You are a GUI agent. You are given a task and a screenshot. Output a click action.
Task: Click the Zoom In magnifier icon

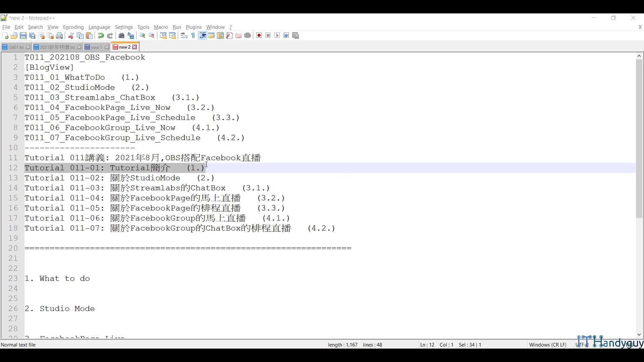pos(143,36)
